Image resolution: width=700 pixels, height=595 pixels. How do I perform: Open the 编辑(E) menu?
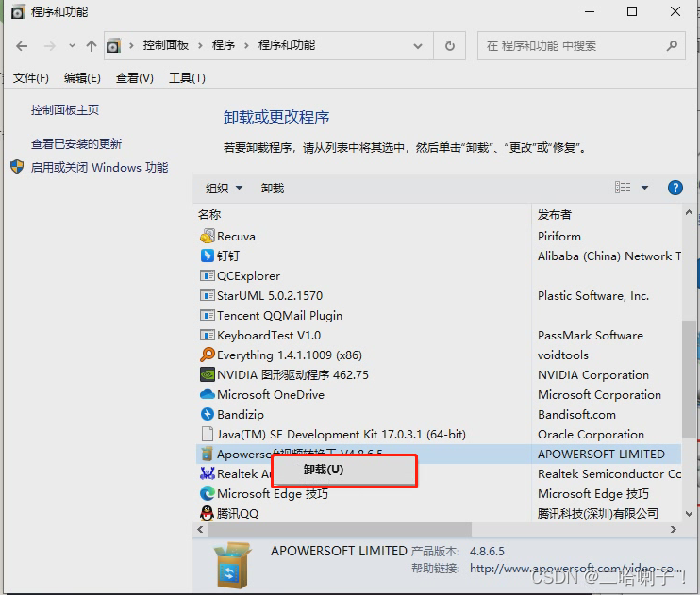tap(82, 78)
